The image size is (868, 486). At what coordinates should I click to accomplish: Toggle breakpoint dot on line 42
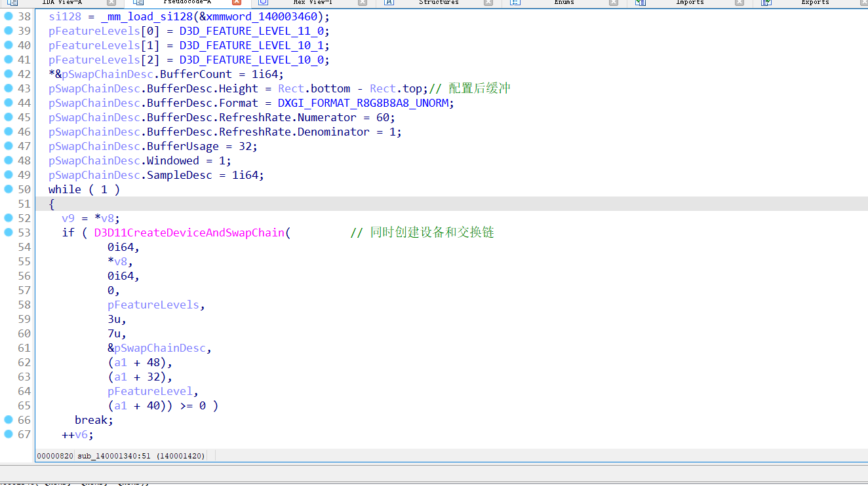[x=8, y=74]
